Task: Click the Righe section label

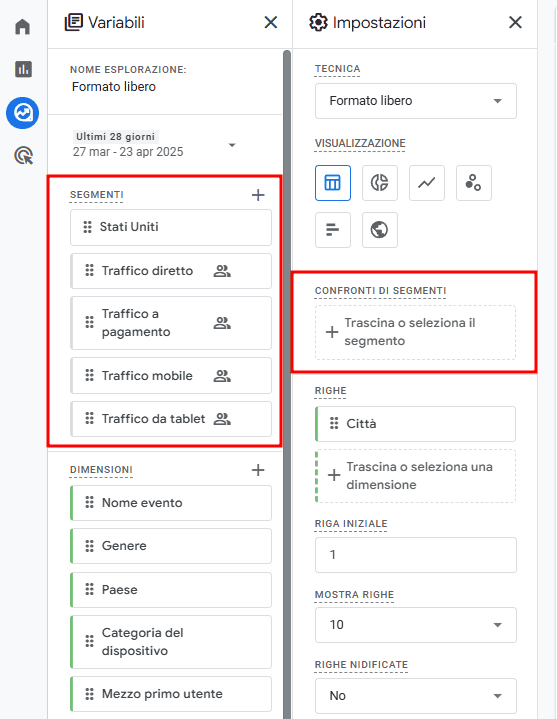Action: coord(331,391)
